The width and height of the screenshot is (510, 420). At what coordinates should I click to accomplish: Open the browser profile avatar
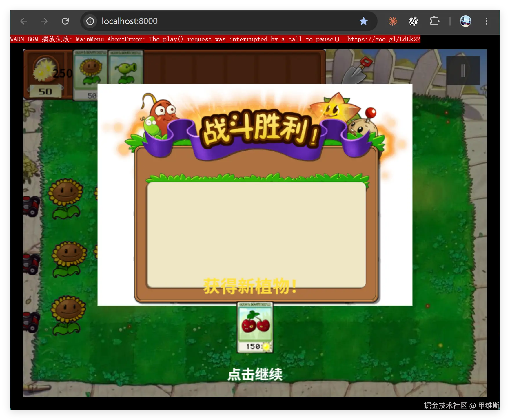tap(466, 21)
